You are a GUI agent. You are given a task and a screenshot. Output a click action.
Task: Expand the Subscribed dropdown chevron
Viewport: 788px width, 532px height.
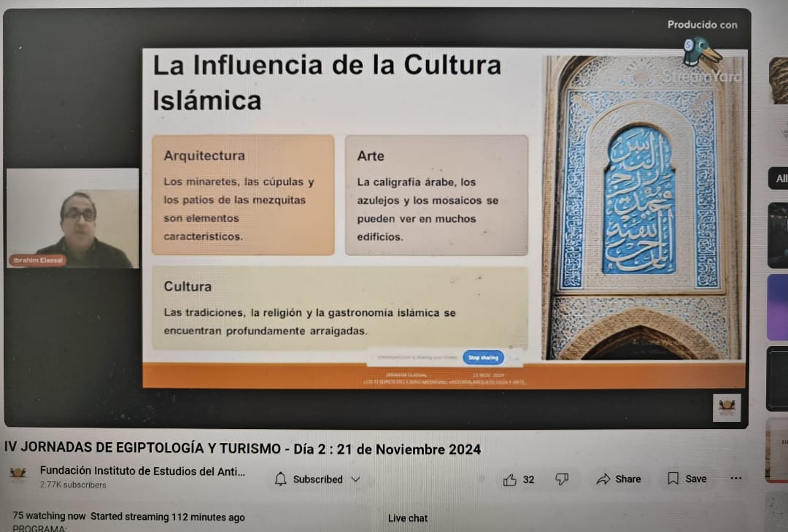tap(356, 479)
